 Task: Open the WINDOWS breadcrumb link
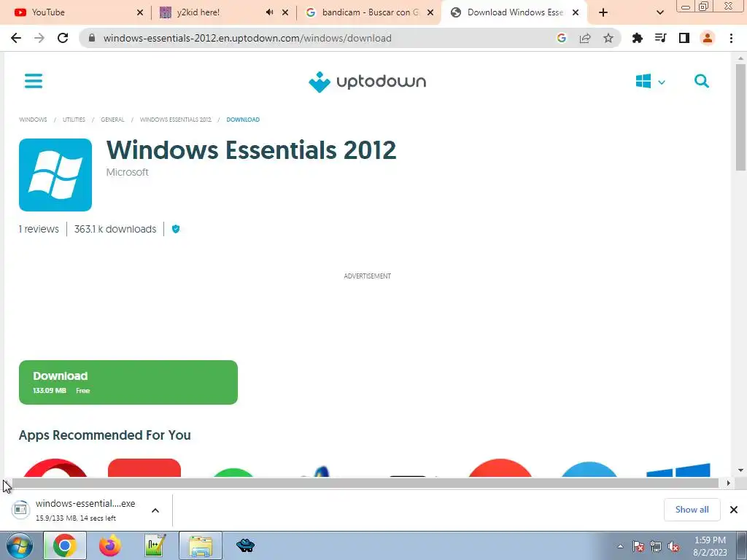click(33, 120)
